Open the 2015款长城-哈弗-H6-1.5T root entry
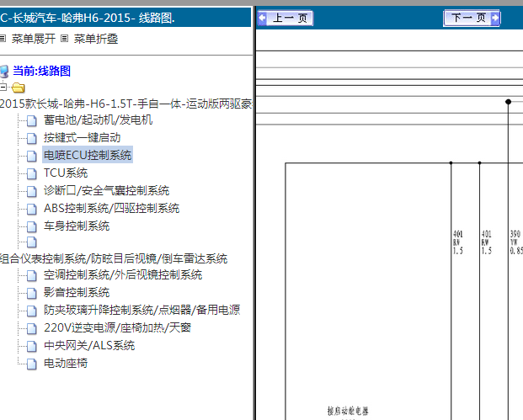The width and height of the screenshot is (523, 420). (x=125, y=104)
